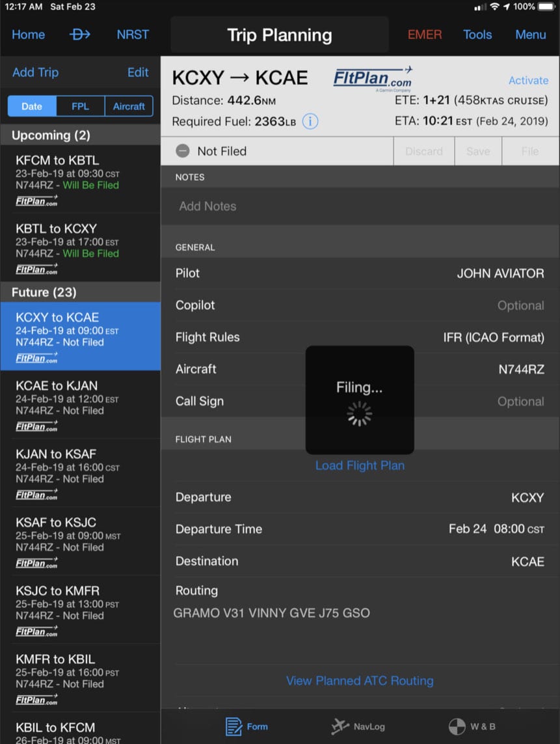Screen dimensions: 560x744
Task: Tap the Upcoming (2) section header
Action: 80,135
